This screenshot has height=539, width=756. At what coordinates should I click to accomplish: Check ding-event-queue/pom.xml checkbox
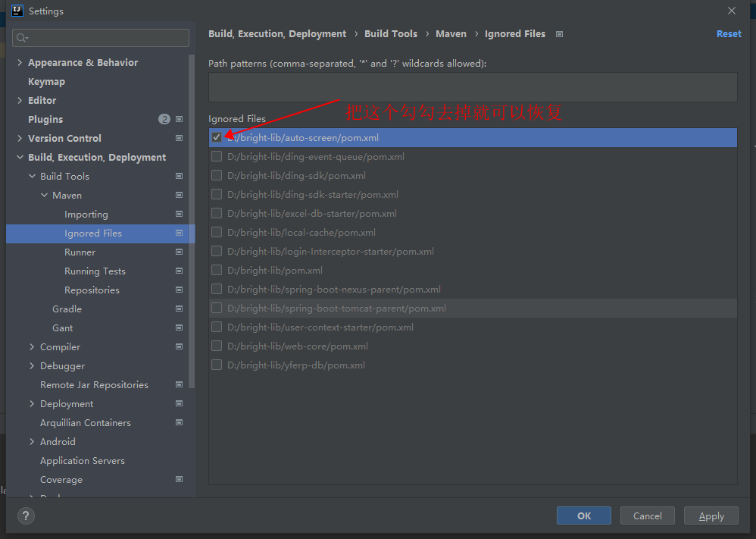tap(217, 156)
